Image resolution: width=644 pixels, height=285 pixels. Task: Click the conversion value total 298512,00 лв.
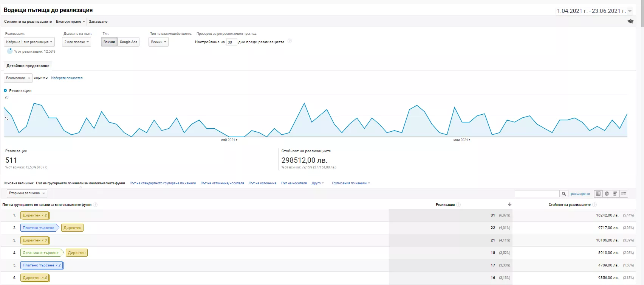[x=304, y=160]
